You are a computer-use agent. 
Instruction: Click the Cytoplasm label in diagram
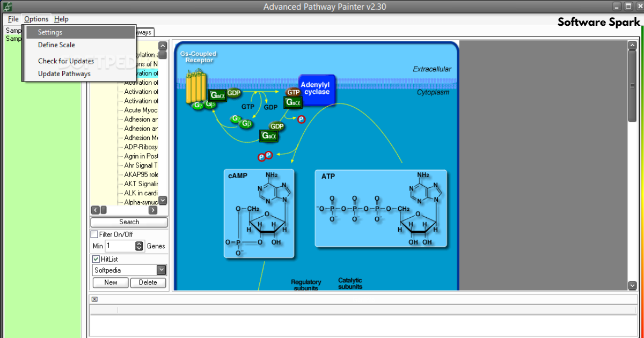434,92
